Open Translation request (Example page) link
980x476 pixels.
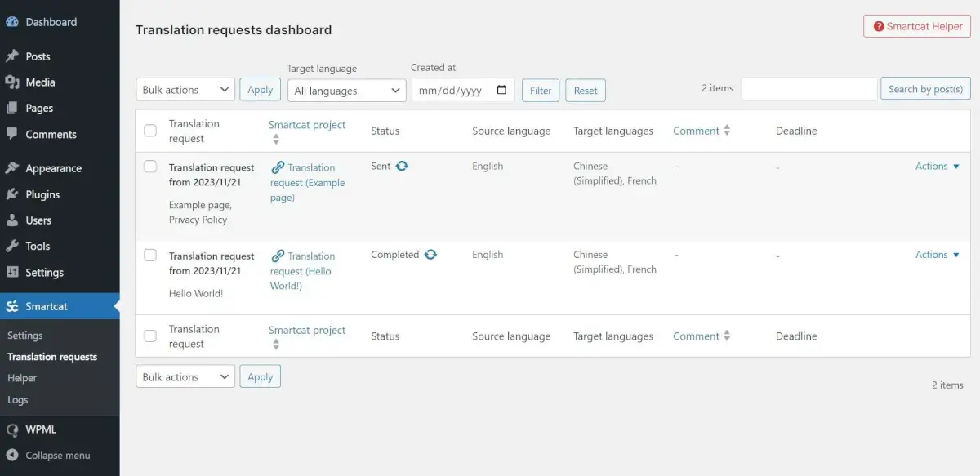pos(308,183)
